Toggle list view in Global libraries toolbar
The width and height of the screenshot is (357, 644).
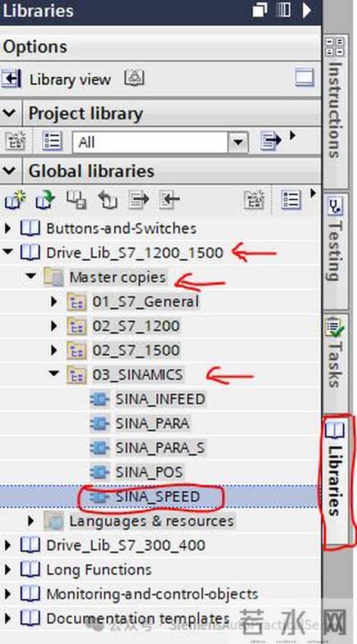click(290, 200)
